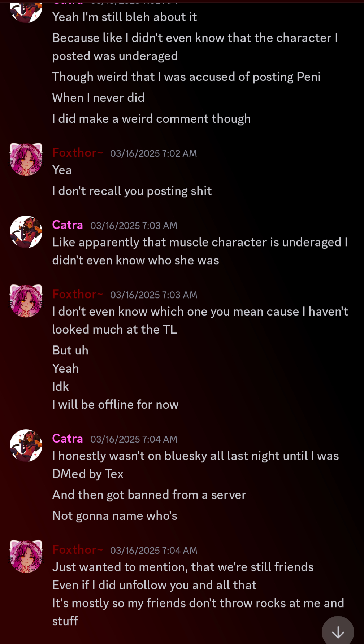Open Foxthor's avatar beside the 7:02 AM message
Viewport: 364px width, 644px height.
26,159
